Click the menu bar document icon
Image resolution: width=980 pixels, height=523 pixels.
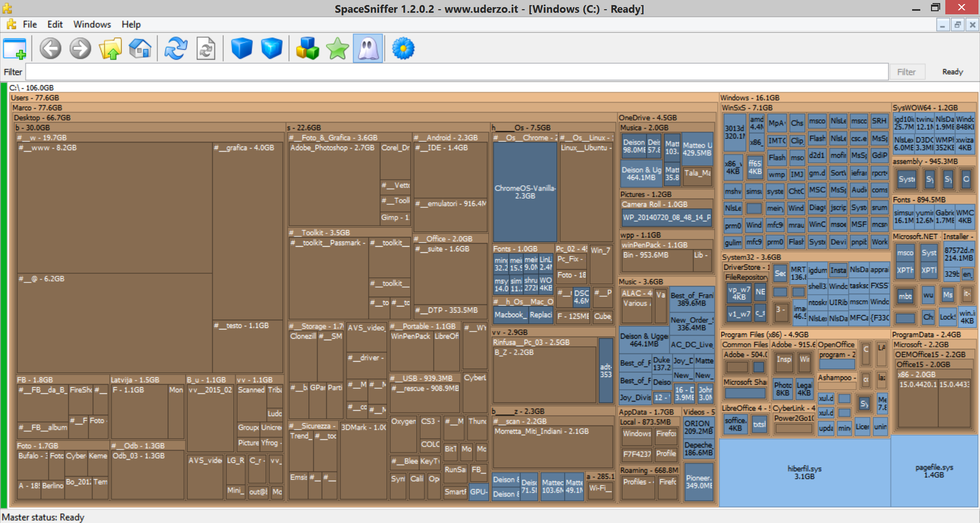pos(11,24)
